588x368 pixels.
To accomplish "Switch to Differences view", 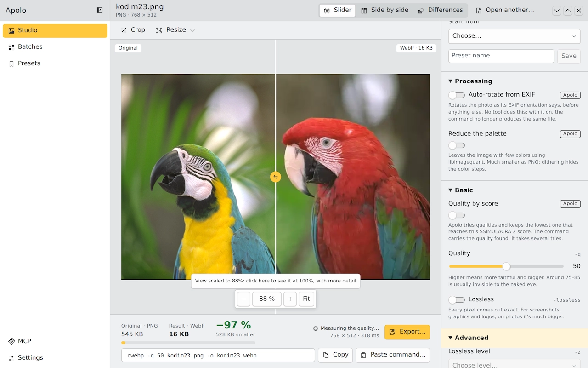I will [440, 10].
